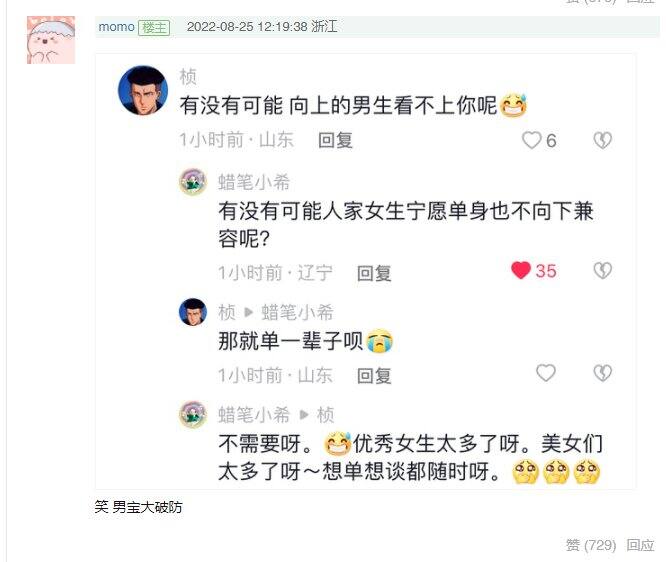The height and width of the screenshot is (562, 666).
Task: Reply to 桢's comment from 山东
Action: [x=335, y=140]
